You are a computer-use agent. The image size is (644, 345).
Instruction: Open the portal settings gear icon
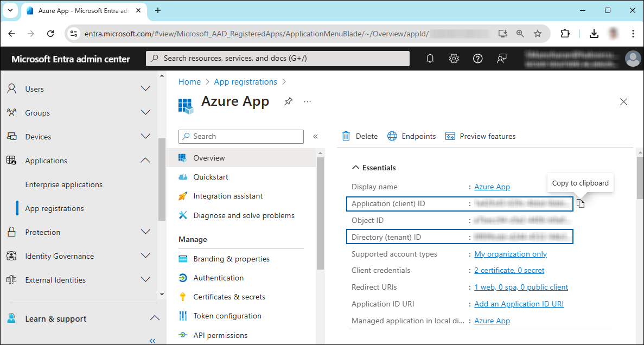454,59
